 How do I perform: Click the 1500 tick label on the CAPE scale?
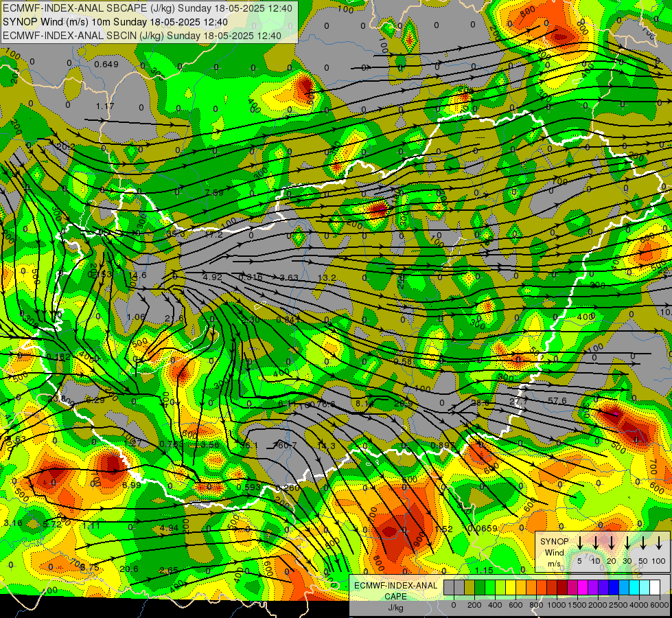[x=577, y=605]
